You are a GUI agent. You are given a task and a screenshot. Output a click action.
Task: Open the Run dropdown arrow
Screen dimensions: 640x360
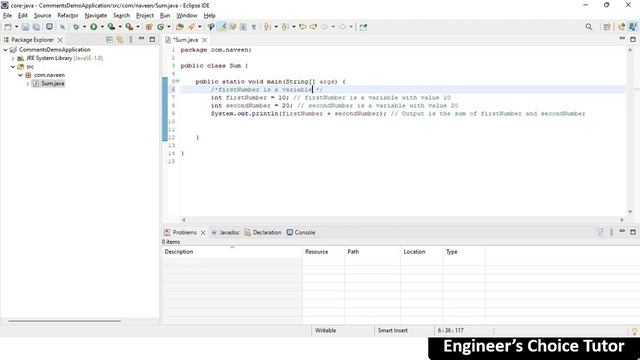102,27
